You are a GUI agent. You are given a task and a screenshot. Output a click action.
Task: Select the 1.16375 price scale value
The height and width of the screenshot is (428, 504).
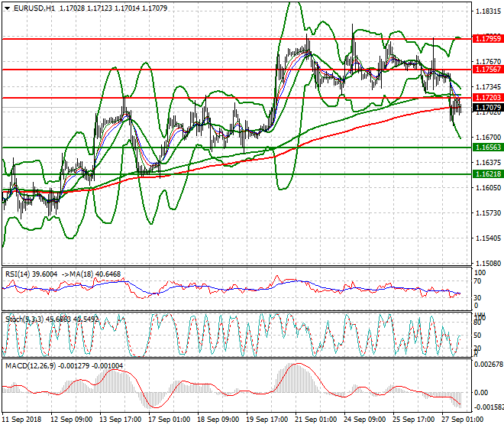tap(488, 163)
